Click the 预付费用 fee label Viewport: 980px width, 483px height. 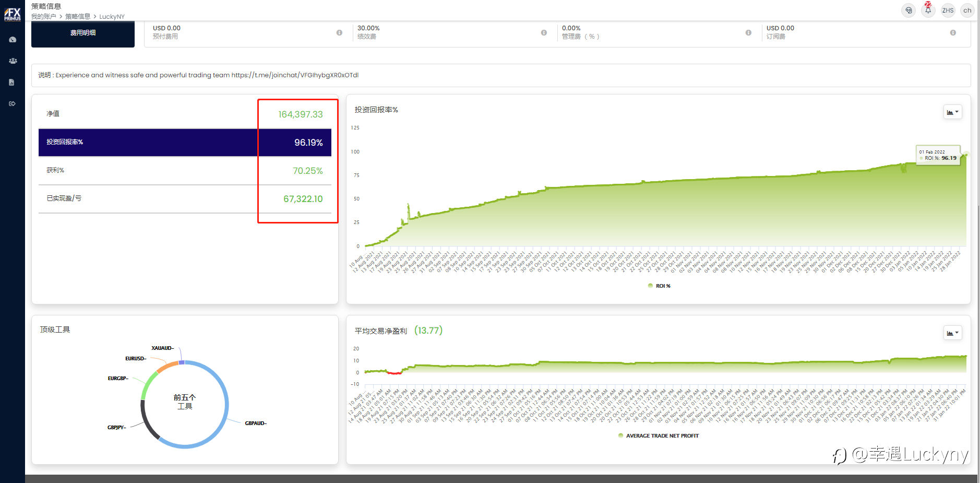point(165,37)
